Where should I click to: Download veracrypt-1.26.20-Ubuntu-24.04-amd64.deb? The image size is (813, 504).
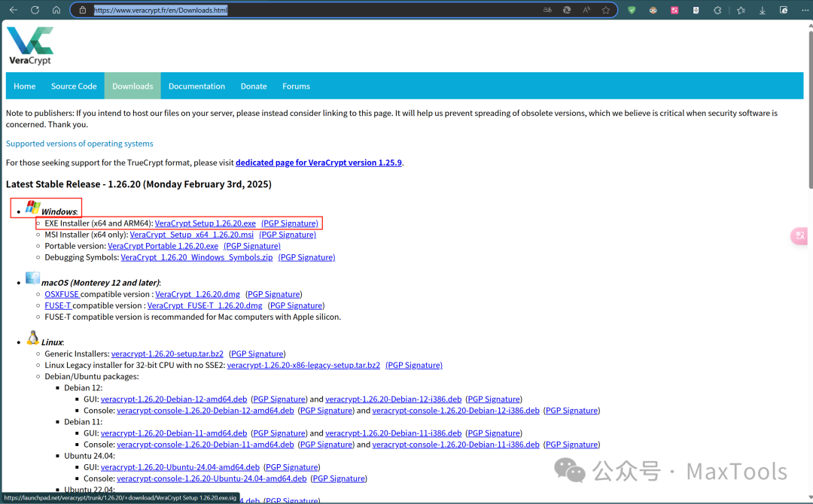(180, 467)
